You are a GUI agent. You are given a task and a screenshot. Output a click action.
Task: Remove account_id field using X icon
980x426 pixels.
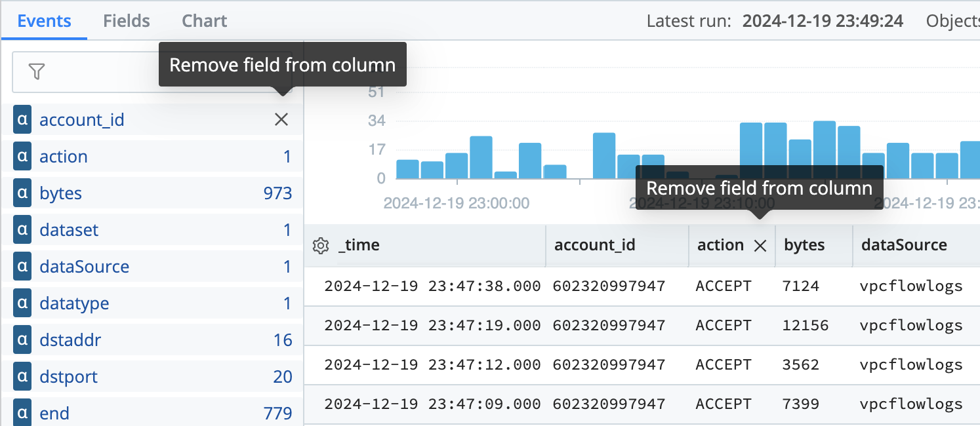(x=281, y=119)
